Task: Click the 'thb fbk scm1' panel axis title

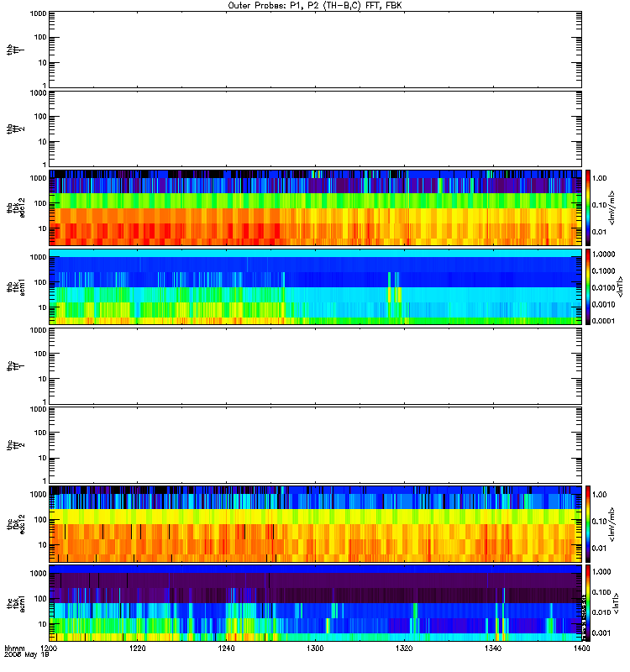Action: [15, 286]
